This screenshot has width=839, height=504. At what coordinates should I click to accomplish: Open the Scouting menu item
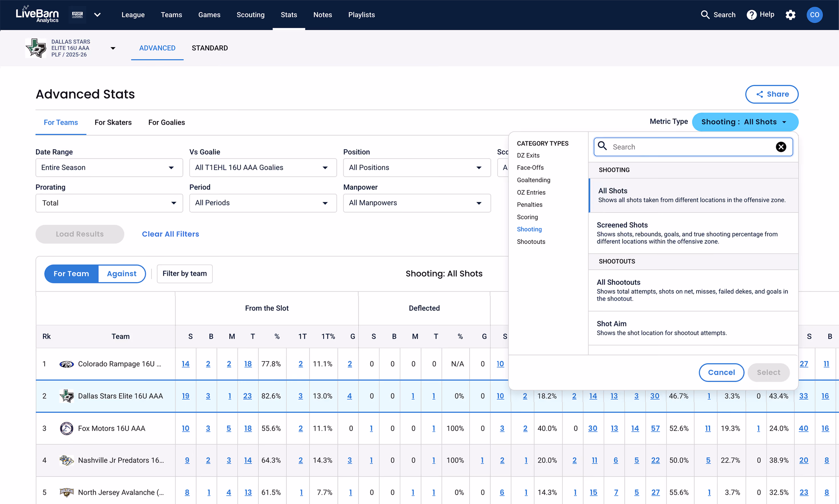click(250, 15)
